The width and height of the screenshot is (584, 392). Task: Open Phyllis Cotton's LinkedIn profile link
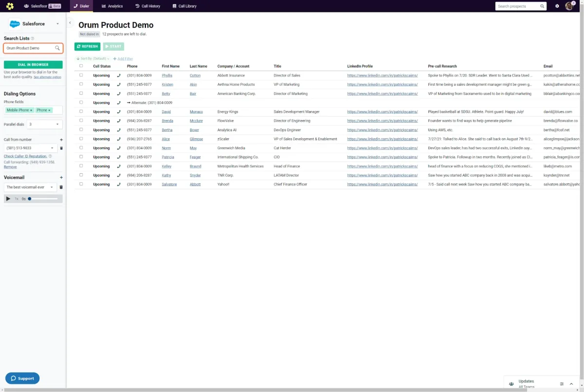pos(383,75)
